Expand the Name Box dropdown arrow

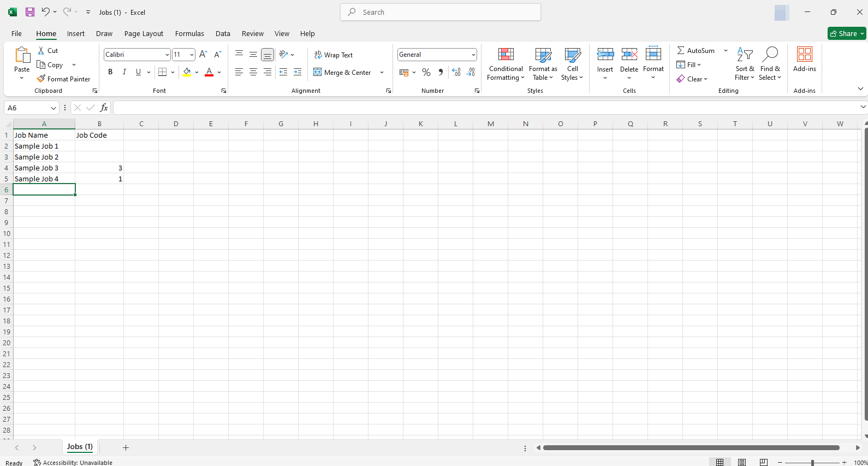[x=53, y=108]
